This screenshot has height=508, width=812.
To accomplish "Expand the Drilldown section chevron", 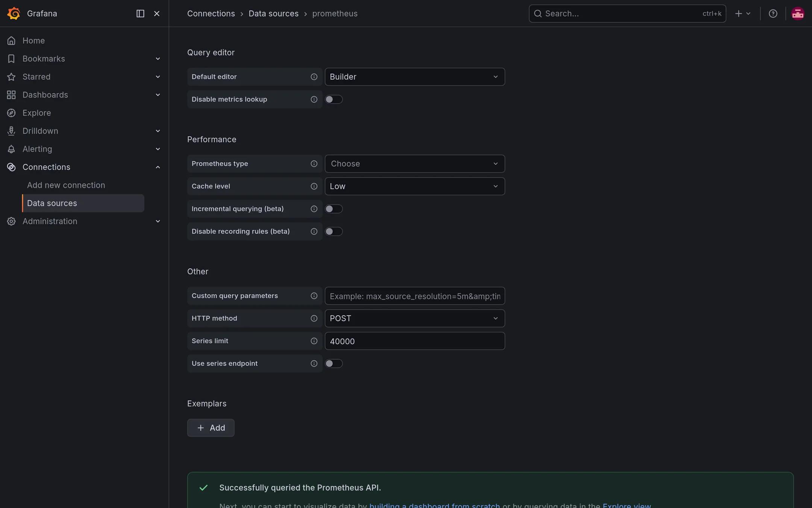I will coord(158,131).
